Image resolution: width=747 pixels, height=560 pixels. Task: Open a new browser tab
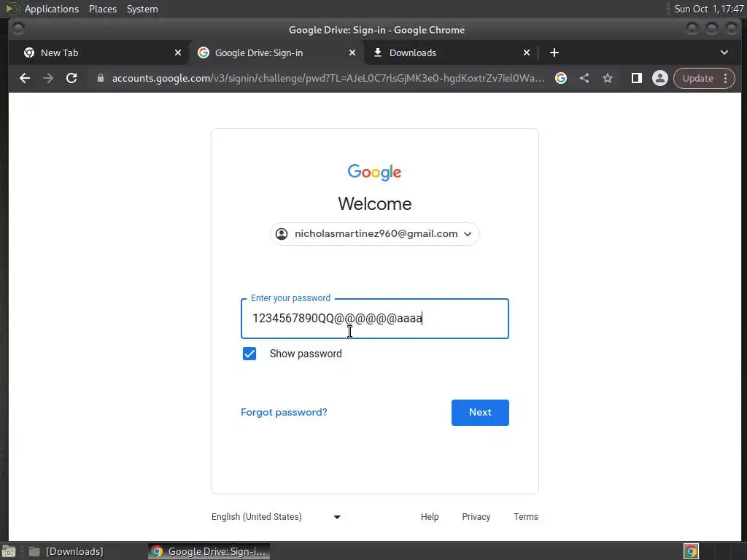click(x=554, y=52)
